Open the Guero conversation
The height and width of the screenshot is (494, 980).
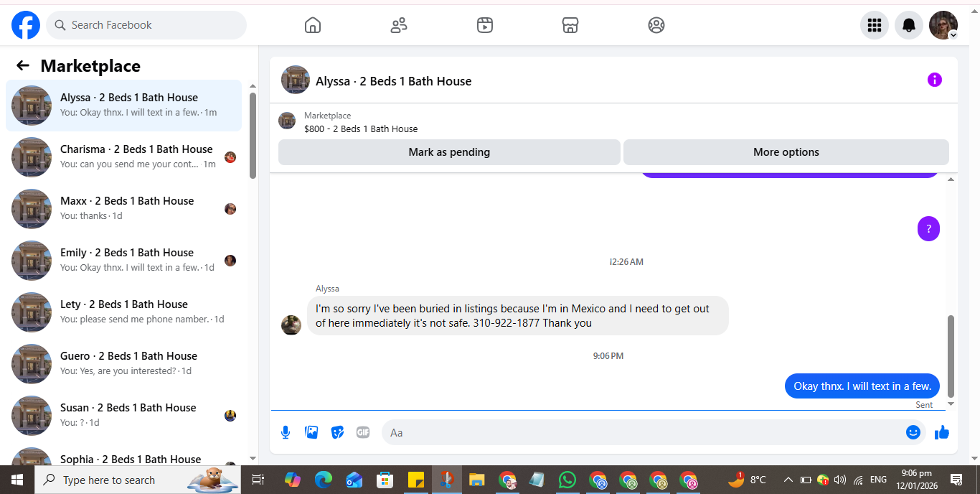point(123,364)
